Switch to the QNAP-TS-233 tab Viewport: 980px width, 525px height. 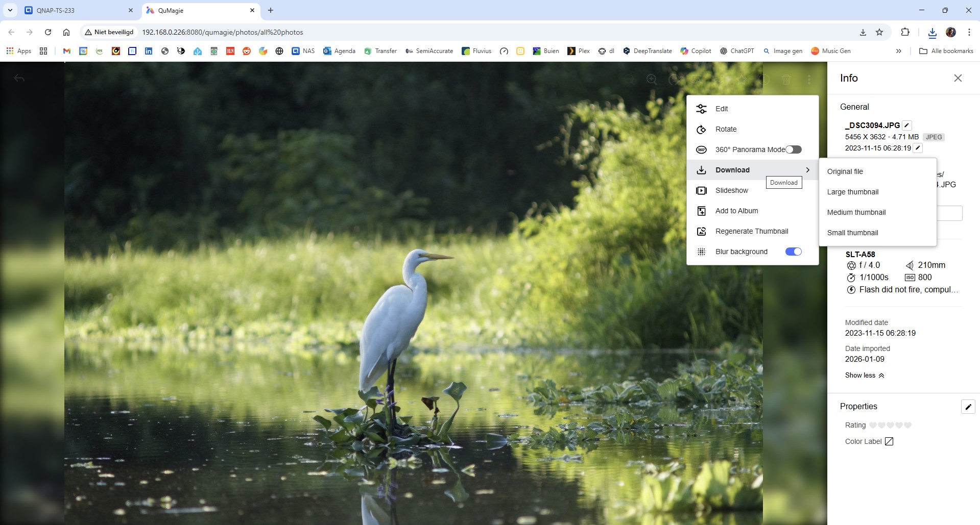pos(79,10)
